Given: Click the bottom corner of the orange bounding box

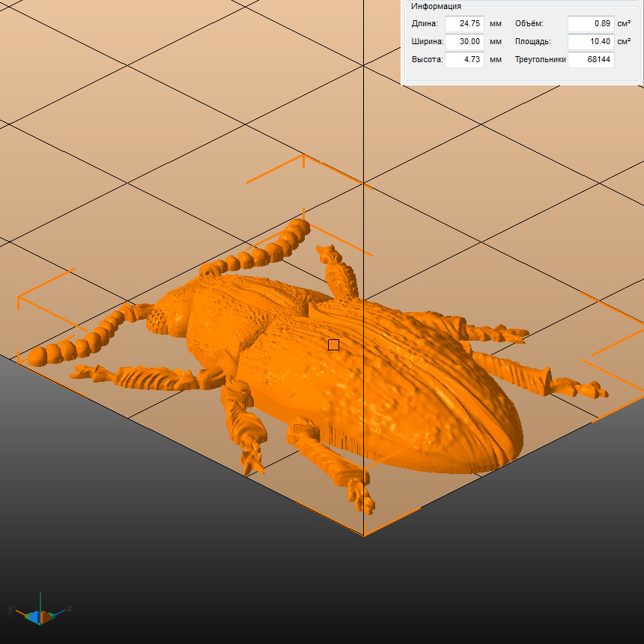Looking at the screenshot, I should (364, 535).
